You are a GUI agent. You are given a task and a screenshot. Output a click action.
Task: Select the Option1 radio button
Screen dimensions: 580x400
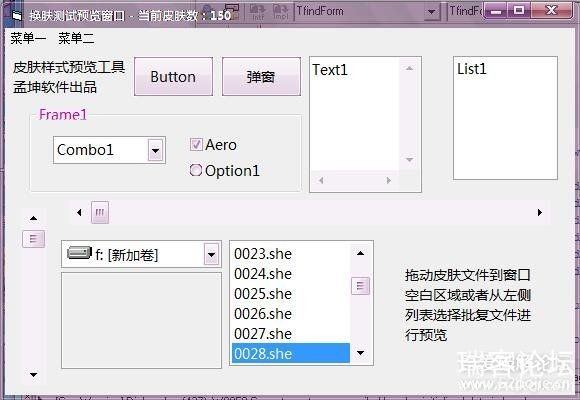click(196, 170)
